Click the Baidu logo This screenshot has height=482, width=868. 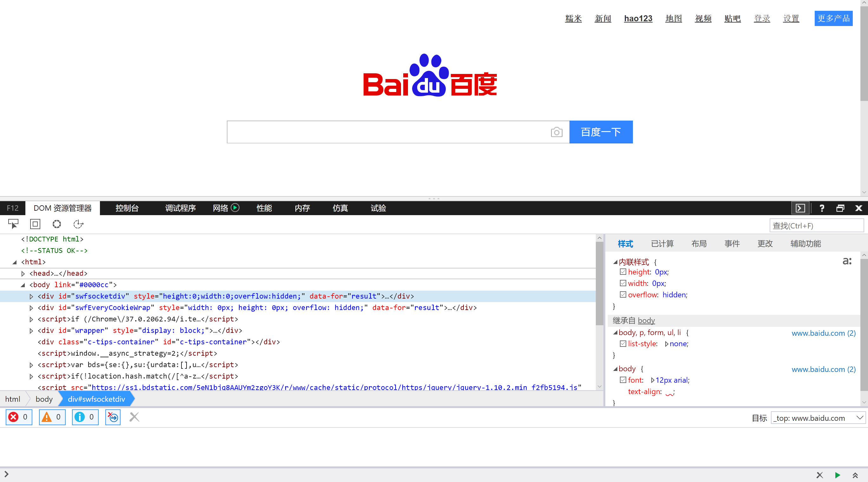tap(430, 76)
